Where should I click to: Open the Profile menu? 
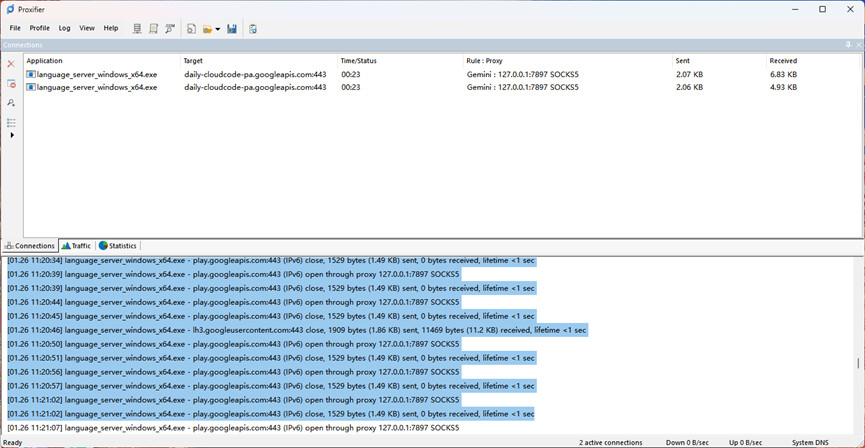pos(40,28)
